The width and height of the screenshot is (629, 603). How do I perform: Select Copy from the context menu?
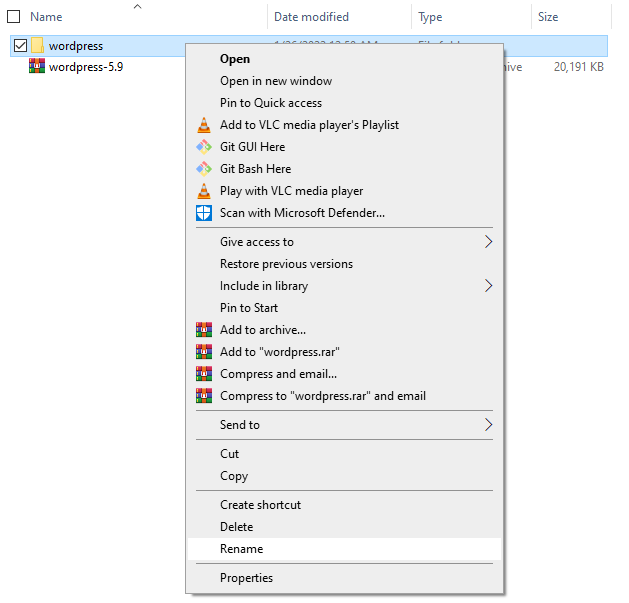344,476
